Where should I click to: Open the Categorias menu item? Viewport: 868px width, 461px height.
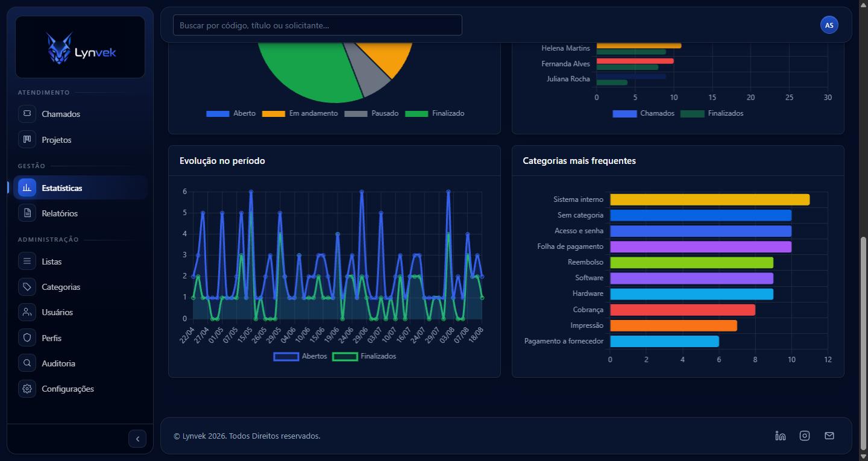coord(80,287)
